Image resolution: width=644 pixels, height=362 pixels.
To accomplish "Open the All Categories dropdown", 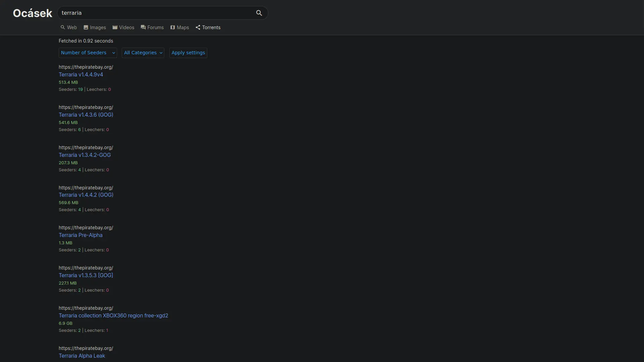I will click(x=143, y=53).
